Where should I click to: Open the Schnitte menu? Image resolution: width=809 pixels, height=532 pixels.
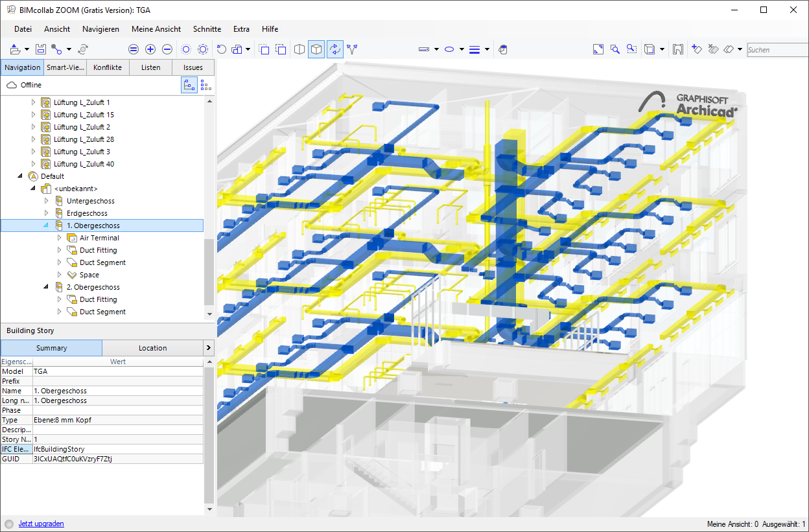[207, 29]
